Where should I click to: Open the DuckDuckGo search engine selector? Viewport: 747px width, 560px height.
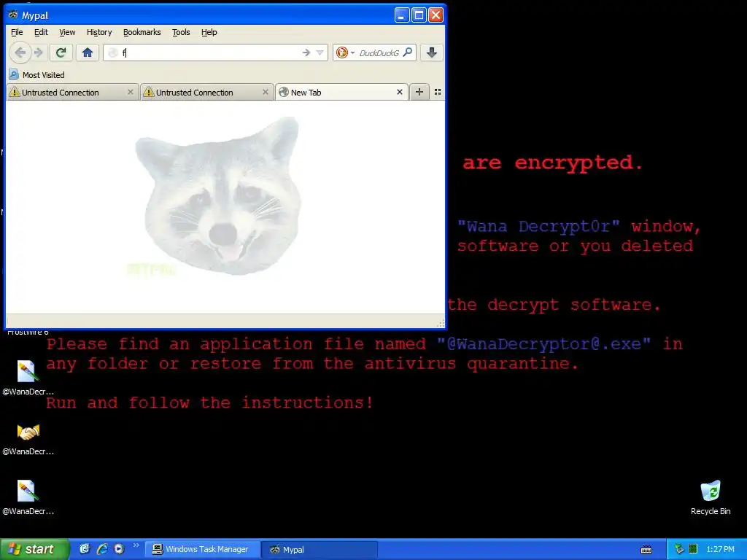coord(345,52)
